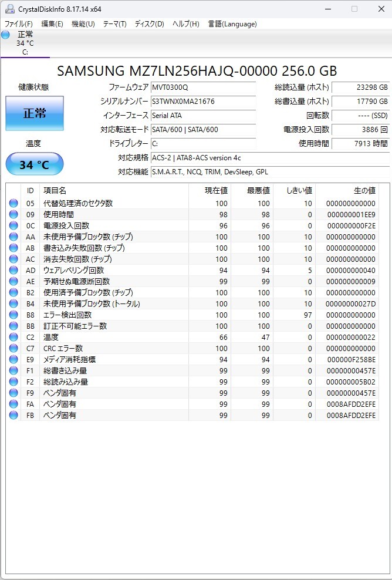This screenshot has width=392, height=580.
Task: Click the status orb for row E9 メディア消耗指標
Action: (13, 359)
